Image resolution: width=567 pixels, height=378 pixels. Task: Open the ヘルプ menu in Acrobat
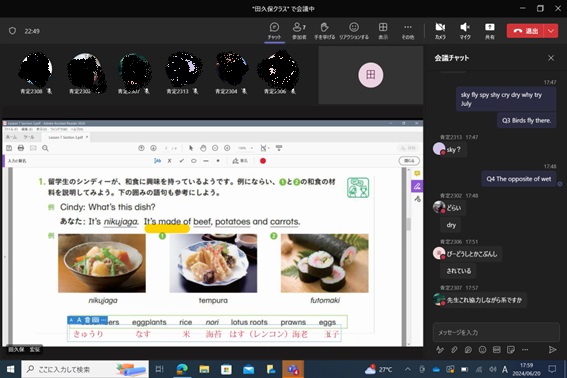(x=77, y=129)
